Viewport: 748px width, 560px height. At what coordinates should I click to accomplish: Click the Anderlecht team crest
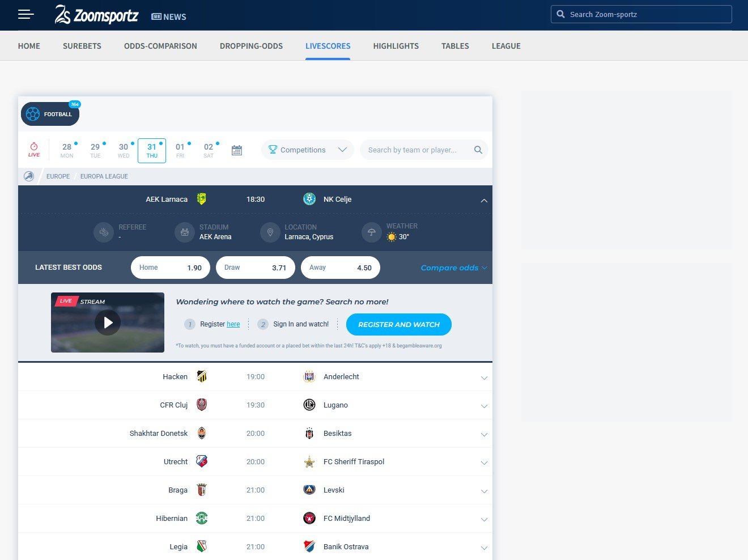(x=309, y=376)
